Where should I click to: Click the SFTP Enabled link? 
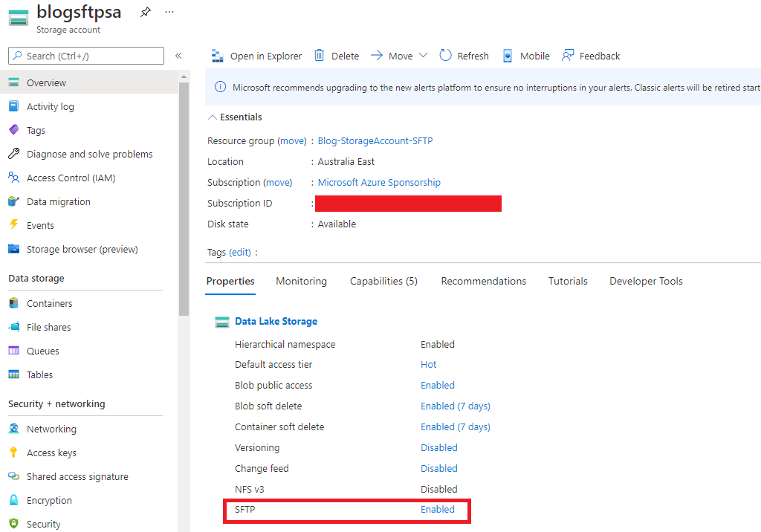click(438, 510)
